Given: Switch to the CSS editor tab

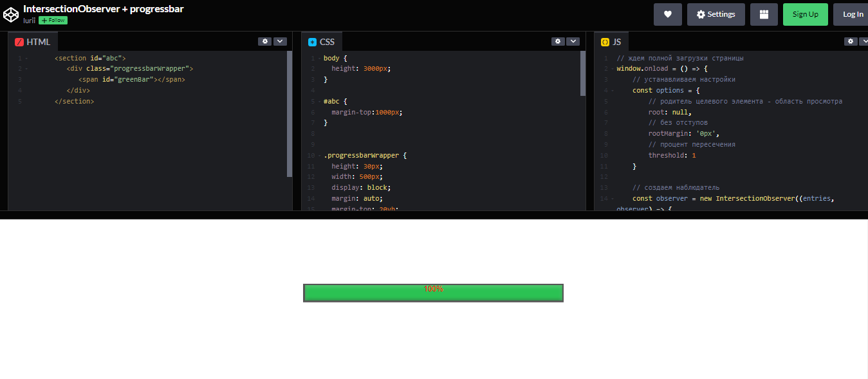Looking at the screenshot, I should point(322,41).
